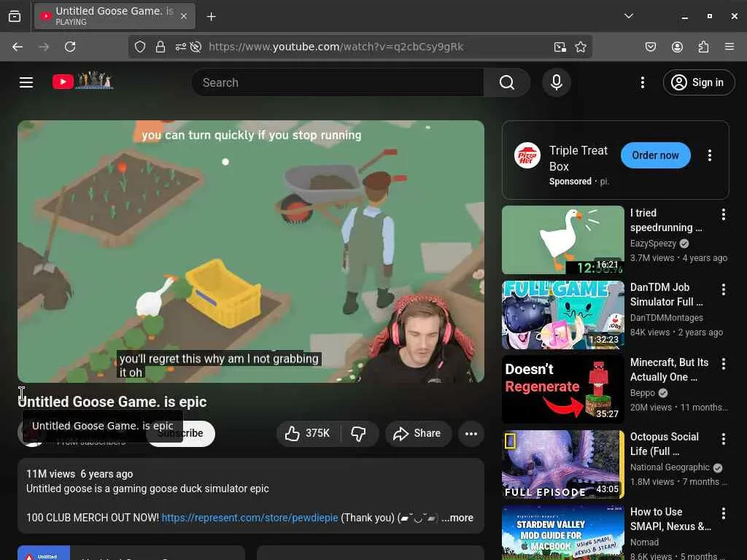The image size is (747, 560).
Task: Reload the current page
Action: coord(70,47)
